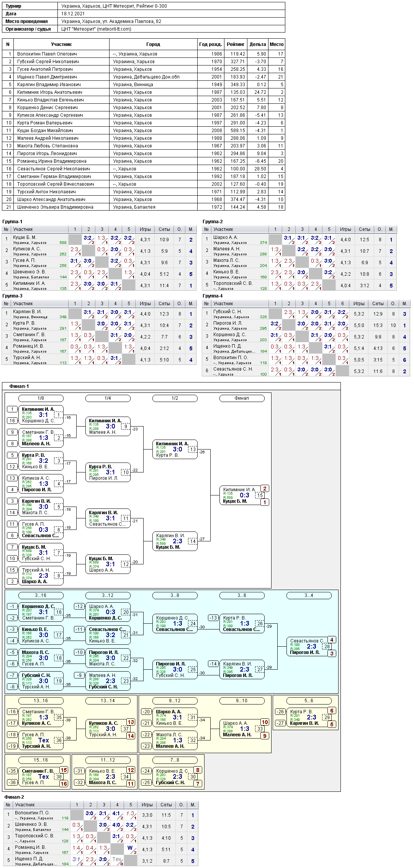Click the match number 15 box in final

tap(260, 495)
